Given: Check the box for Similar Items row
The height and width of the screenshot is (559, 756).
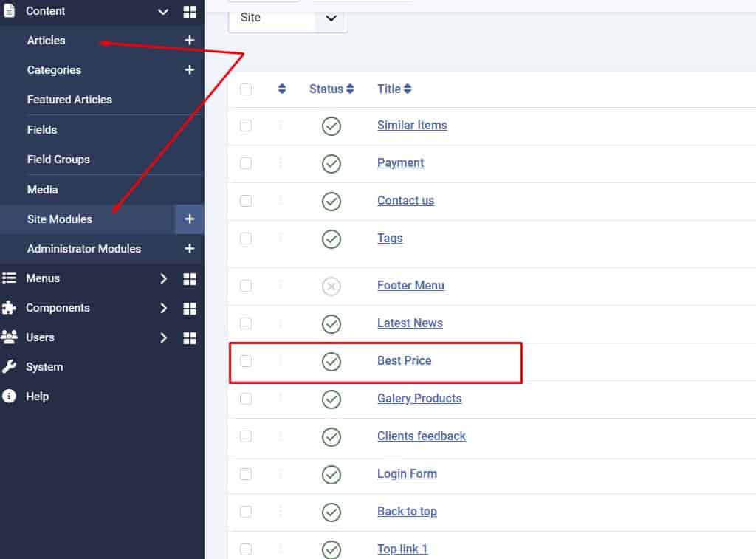Looking at the screenshot, I should (246, 126).
